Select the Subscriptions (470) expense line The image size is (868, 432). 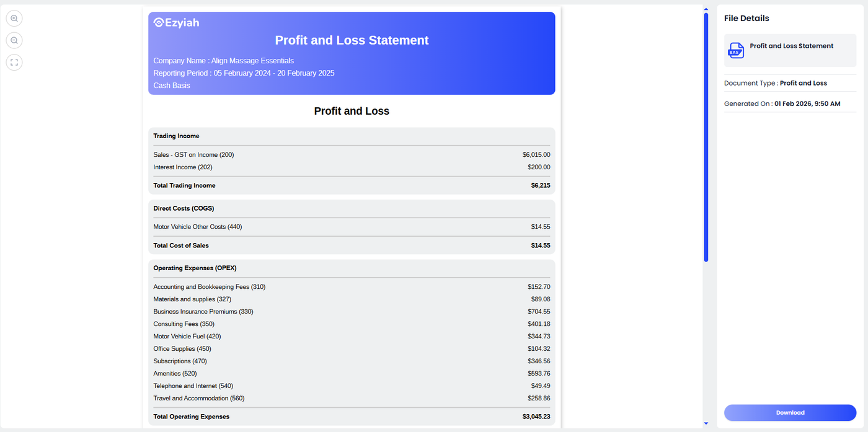click(180, 361)
